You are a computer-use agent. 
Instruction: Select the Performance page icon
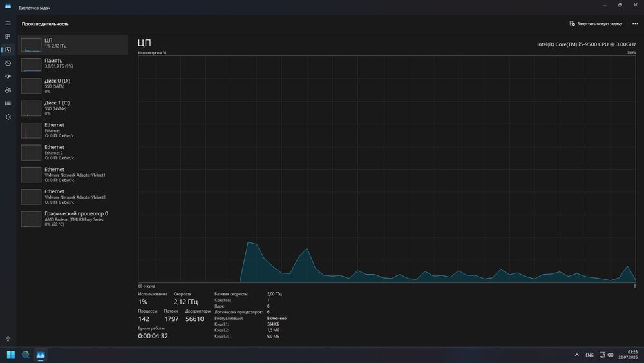point(8,50)
